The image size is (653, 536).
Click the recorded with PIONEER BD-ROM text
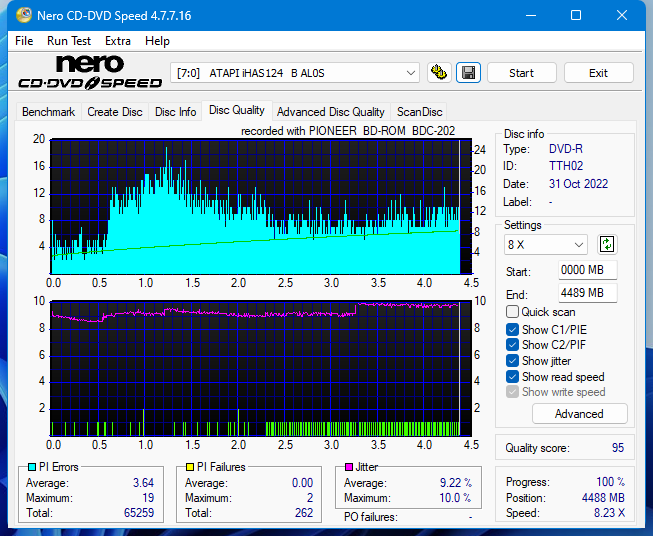tap(348, 131)
